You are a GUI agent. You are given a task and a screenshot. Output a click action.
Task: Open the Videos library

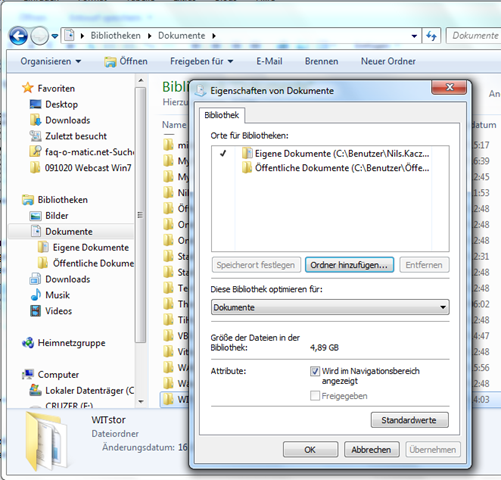pos(51,311)
